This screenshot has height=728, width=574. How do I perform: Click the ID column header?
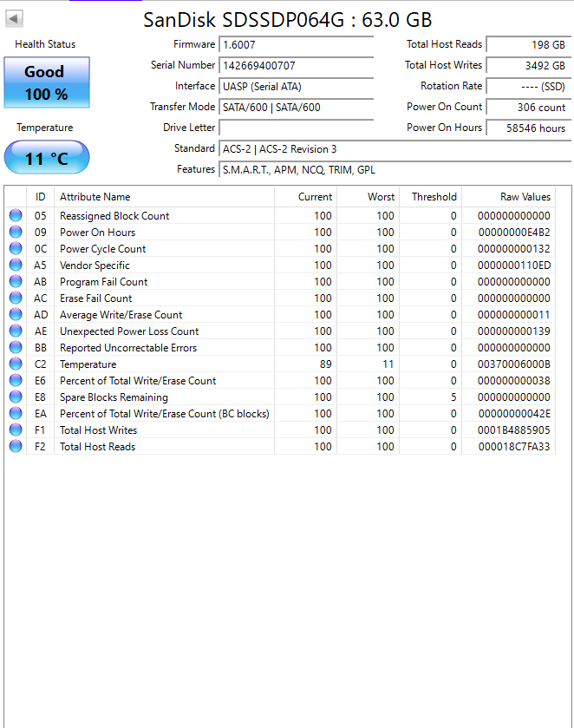click(41, 197)
